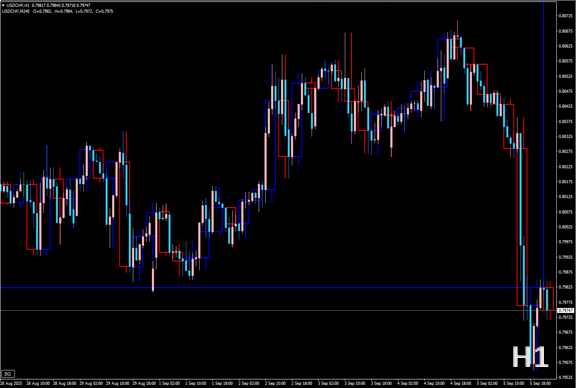Click the '5 Sep 18:00' time axis label

click(540, 383)
